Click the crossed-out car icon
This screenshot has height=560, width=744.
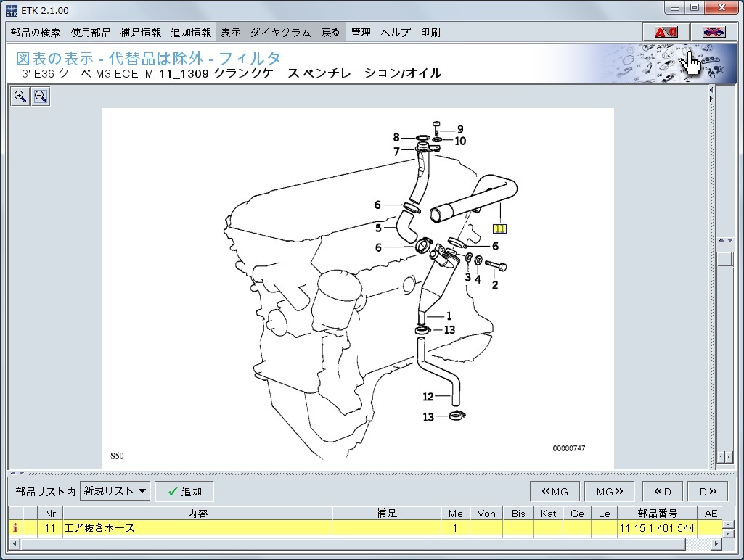coord(714,32)
